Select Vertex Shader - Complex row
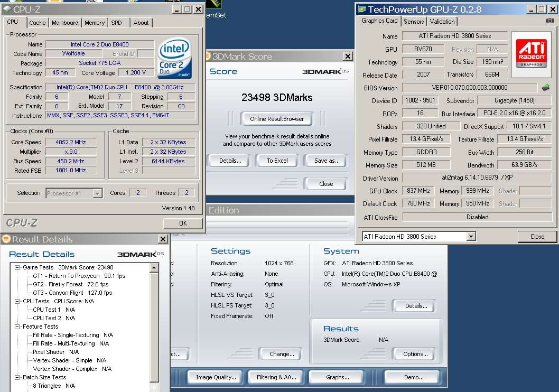 72,369
